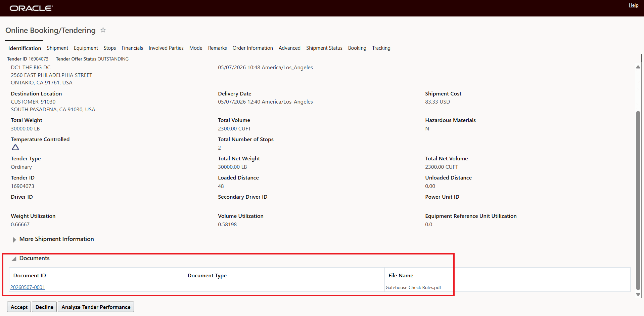Screen dimensions: 644x316
Task: Select the Mode tab
Action: pyautogui.click(x=196, y=48)
